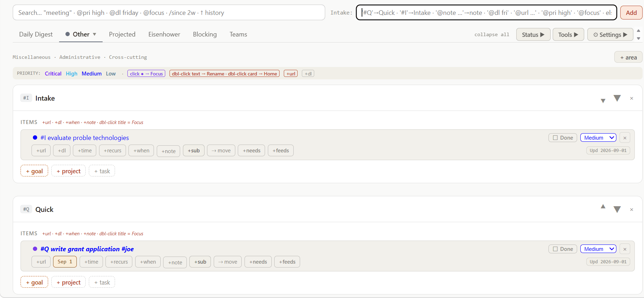Delete the evaluate probe technologies item

click(x=625, y=138)
